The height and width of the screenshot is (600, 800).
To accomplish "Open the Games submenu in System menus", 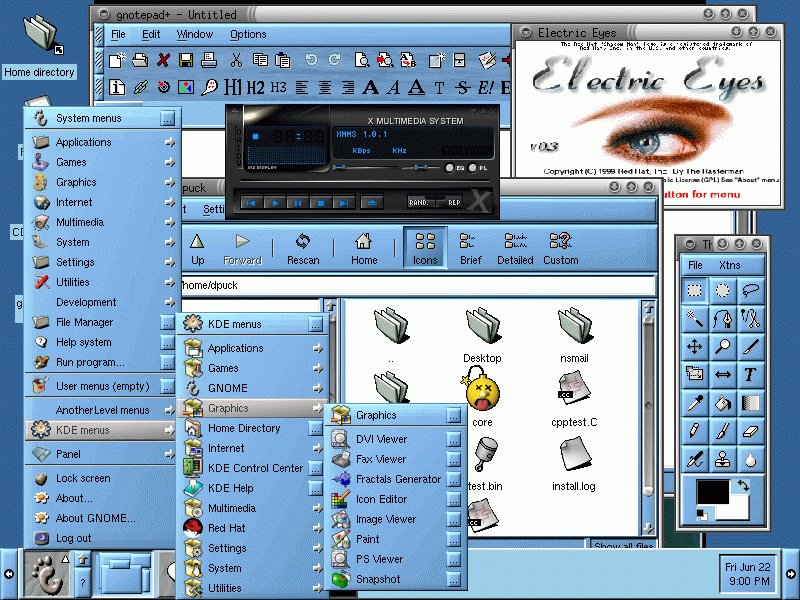I will click(102, 162).
